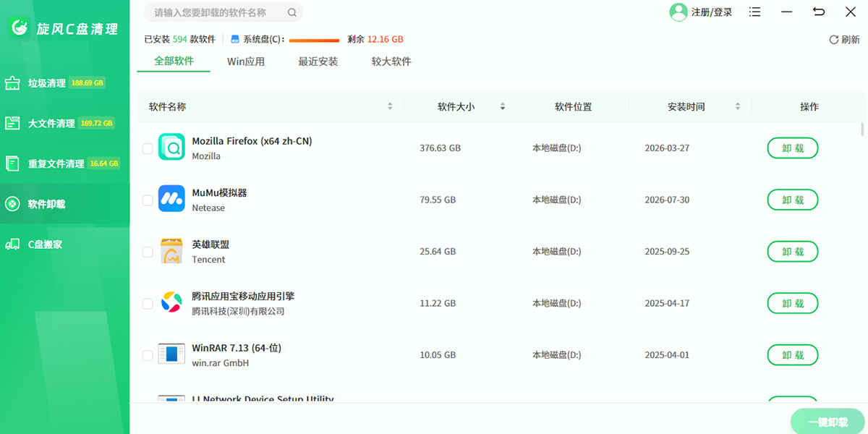Click the 刷新 refresh button

click(x=844, y=40)
